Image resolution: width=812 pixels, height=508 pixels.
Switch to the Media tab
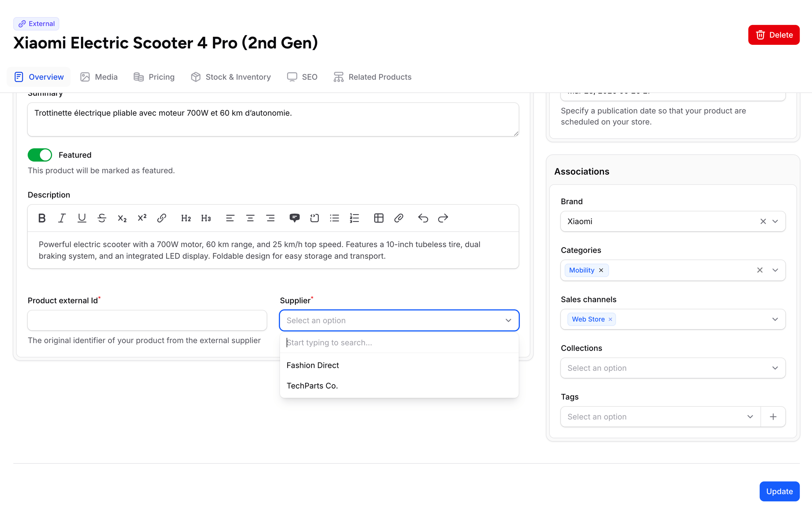pyautogui.click(x=99, y=77)
